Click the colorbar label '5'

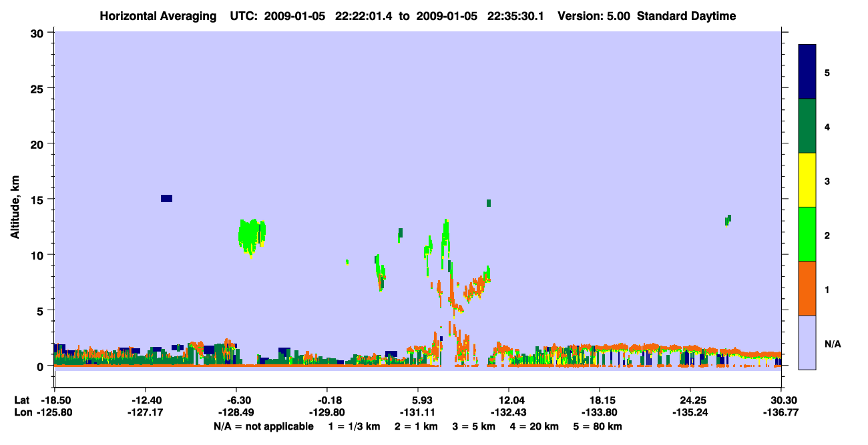[x=827, y=73]
